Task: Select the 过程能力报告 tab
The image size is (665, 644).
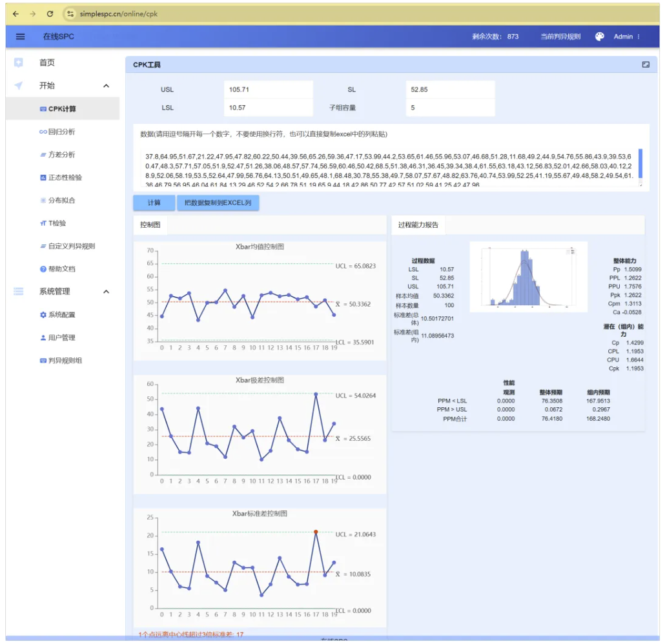Action: click(x=418, y=225)
